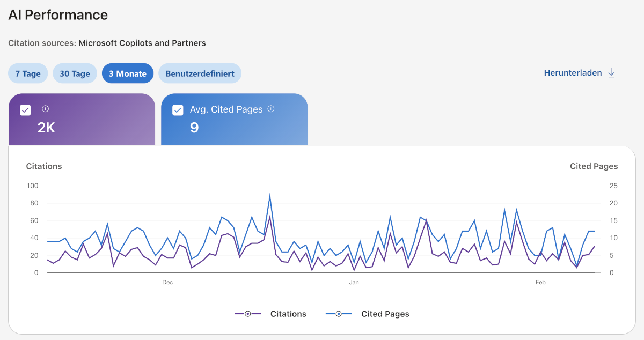
Task: Hide Cited Pages via the legend entry
Action: [x=385, y=314]
